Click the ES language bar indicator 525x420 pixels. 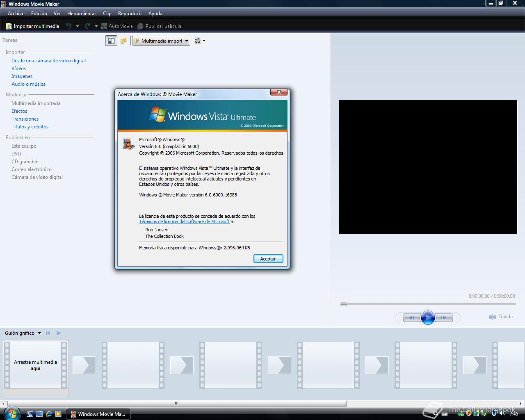point(436,413)
